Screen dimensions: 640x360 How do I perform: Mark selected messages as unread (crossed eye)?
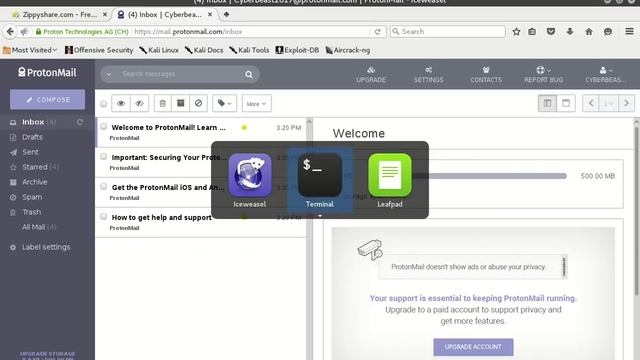pos(139,103)
